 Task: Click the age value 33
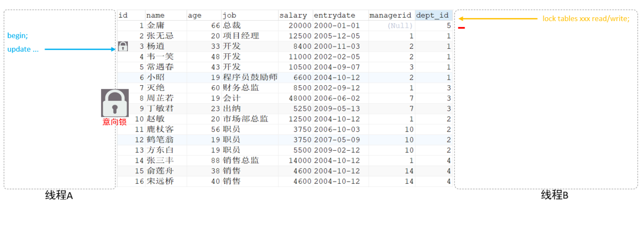216,46
